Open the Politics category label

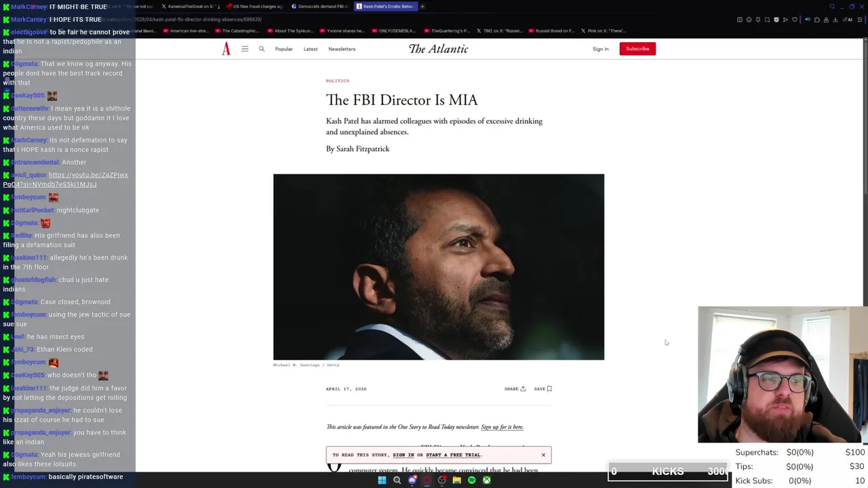[x=337, y=81]
